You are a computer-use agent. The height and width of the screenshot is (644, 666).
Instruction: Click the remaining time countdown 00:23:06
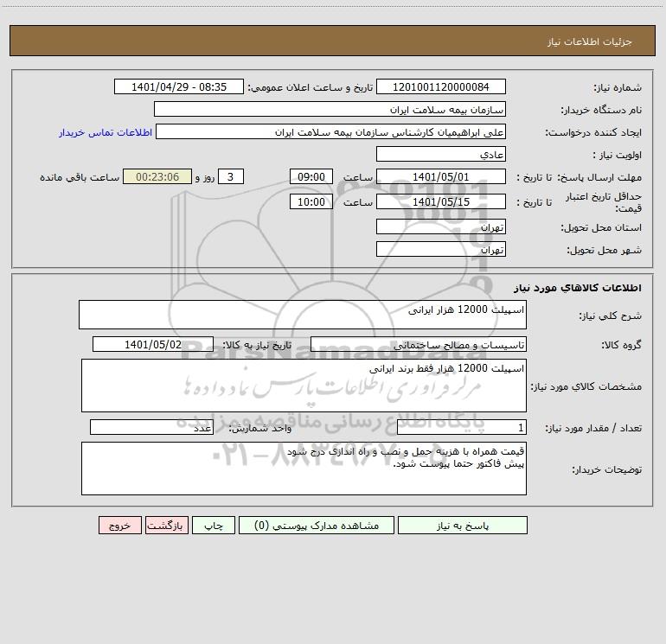(157, 176)
